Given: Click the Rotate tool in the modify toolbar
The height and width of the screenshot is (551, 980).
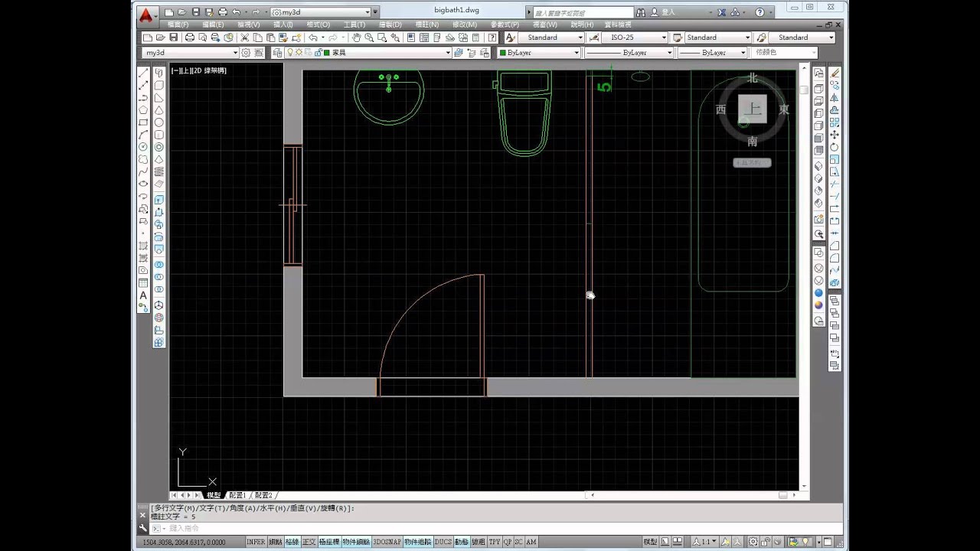Looking at the screenshot, I should pos(835,147).
